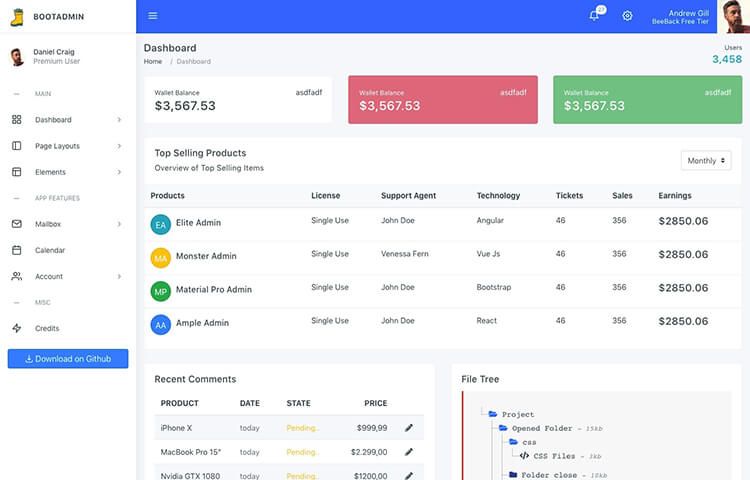750x480 pixels.
Task: Edit the iPhone X comment with pencil icon
Action: (x=408, y=428)
